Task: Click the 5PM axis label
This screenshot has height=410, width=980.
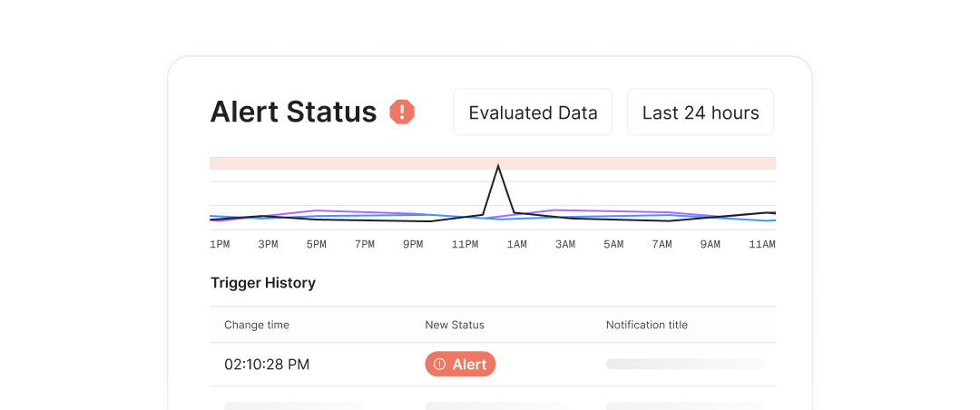Action: 317,244
